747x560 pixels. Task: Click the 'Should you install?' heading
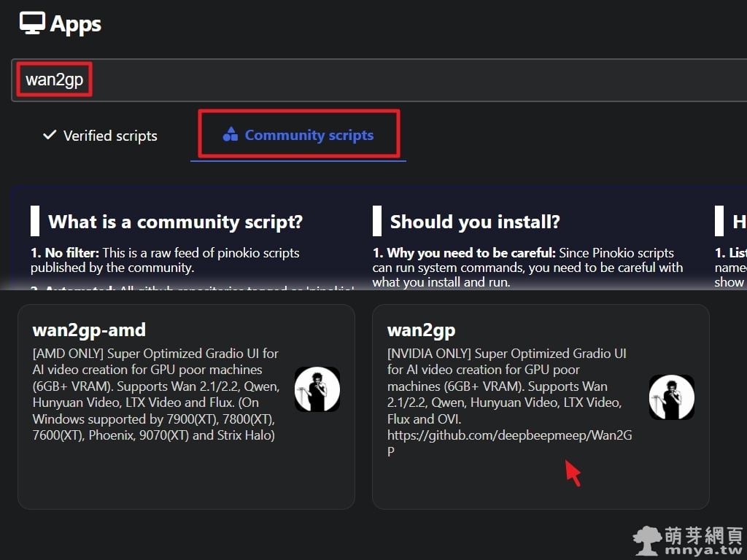(475, 222)
